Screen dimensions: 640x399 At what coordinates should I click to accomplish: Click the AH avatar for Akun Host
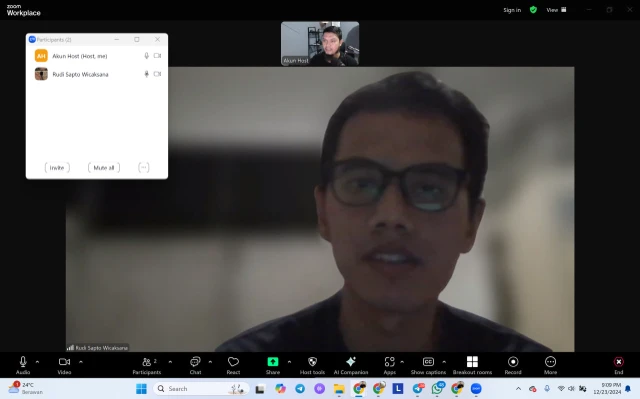pyautogui.click(x=41, y=56)
